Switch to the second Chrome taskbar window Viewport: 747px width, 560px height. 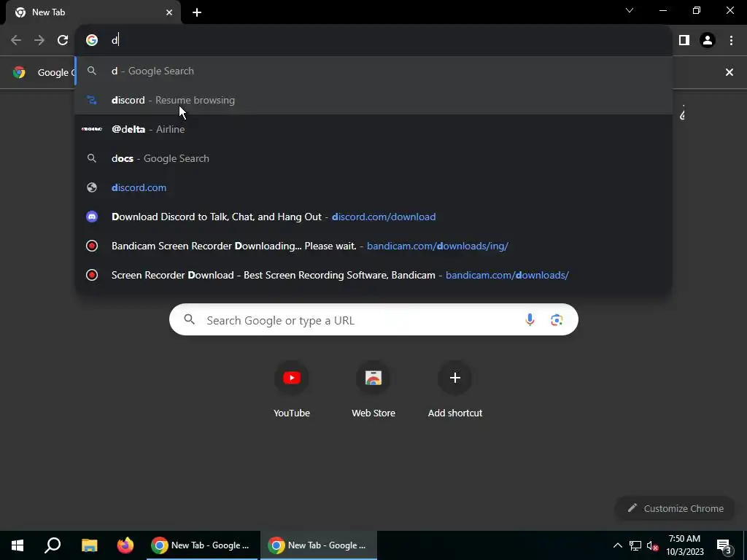(318, 545)
